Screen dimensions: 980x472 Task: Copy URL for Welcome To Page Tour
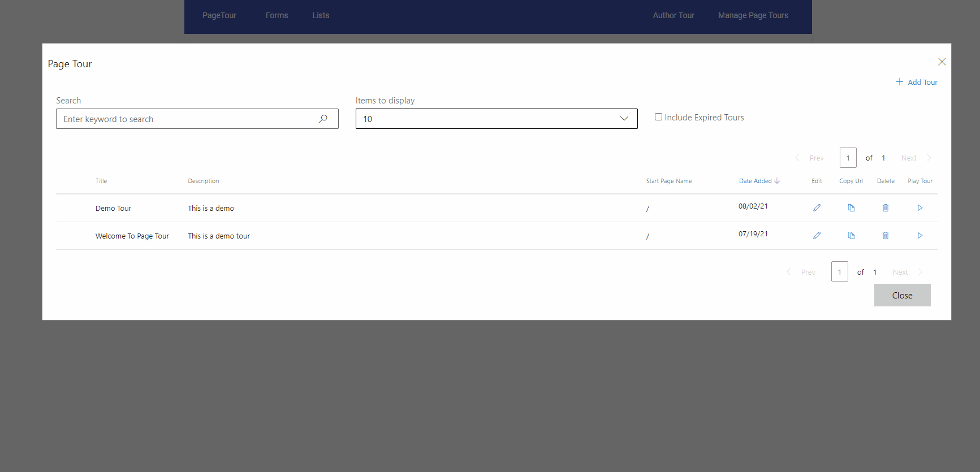851,236
